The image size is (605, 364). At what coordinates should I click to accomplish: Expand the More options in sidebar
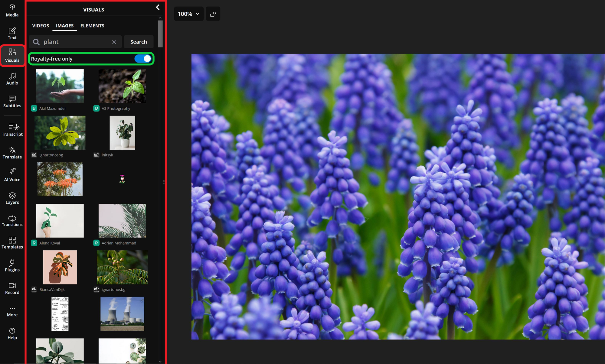pyautogui.click(x=12, y=310)
